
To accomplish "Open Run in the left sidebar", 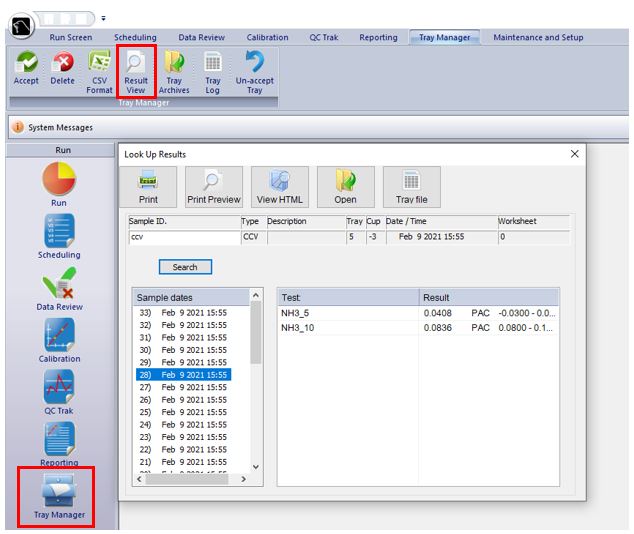I will 59,185.
